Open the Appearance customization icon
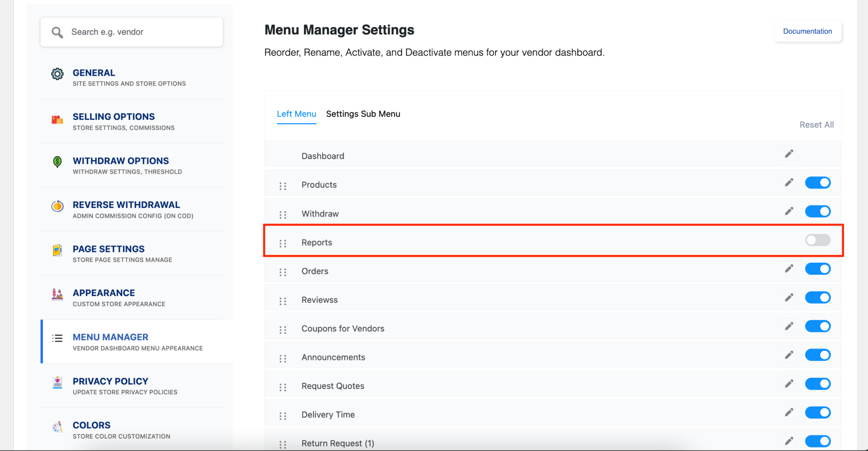Image resolution: width=868 pixels, height=451 pixels. 57,294
